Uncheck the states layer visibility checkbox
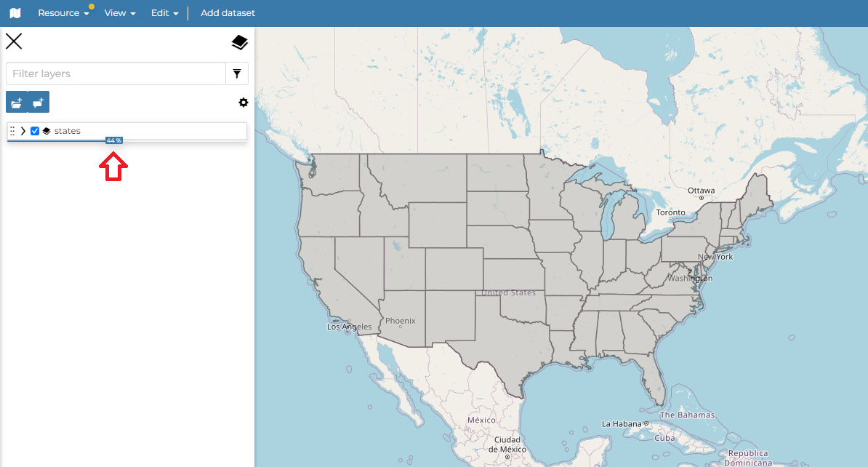The image size is (868, 467). pyautogui.click(x=35, y=131)
